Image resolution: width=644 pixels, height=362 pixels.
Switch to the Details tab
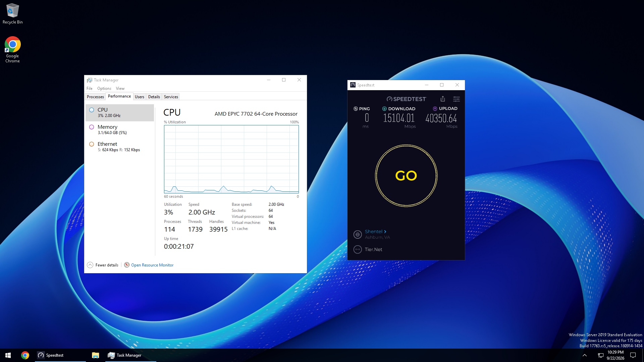(154, 97)
